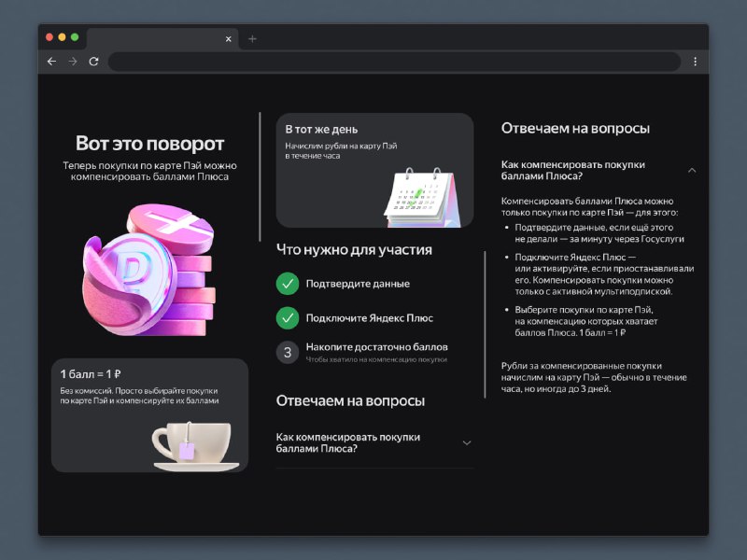Viewport: 747px width, 560px height.
Task: Click the tea cup illustration
Action: (x=196, y=447)
